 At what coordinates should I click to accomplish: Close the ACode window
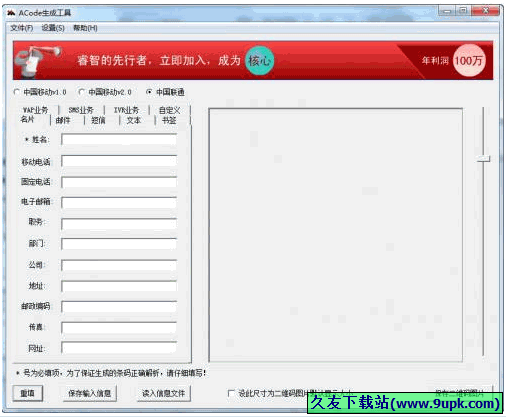click(x=485, y=12)
